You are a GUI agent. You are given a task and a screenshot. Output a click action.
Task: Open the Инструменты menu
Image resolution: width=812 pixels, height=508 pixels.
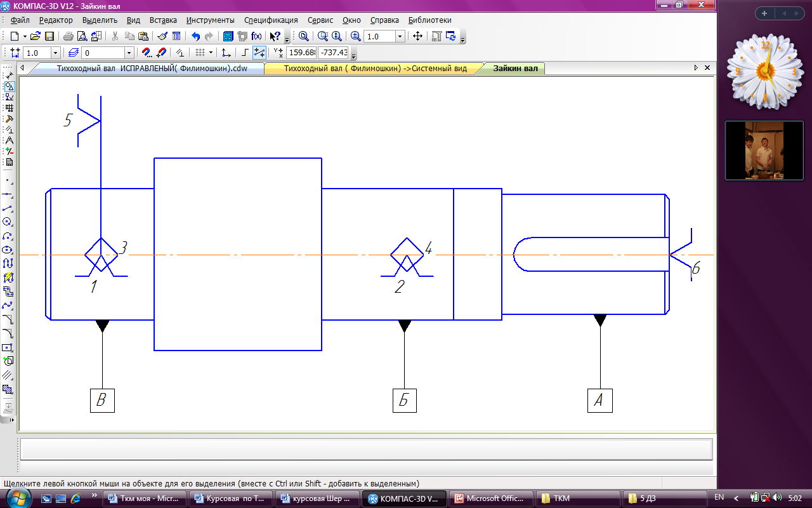pyautogui.click(x=210, y=20)
